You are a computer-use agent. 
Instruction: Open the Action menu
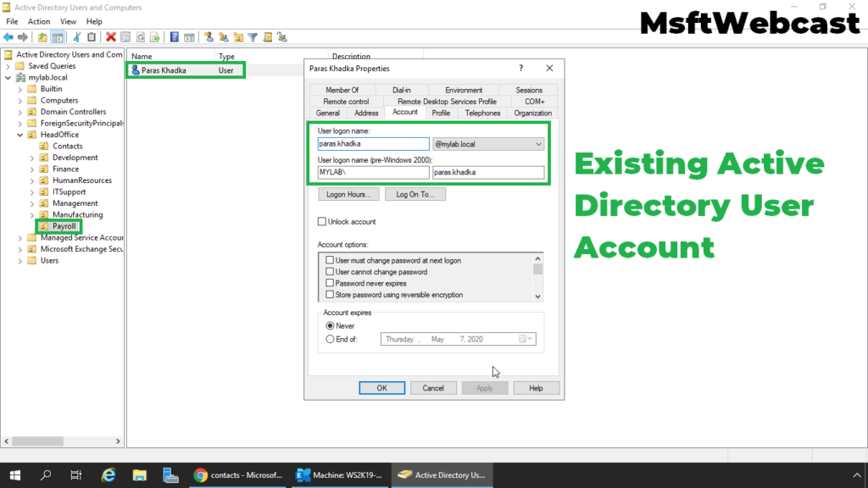click(39, 21)
